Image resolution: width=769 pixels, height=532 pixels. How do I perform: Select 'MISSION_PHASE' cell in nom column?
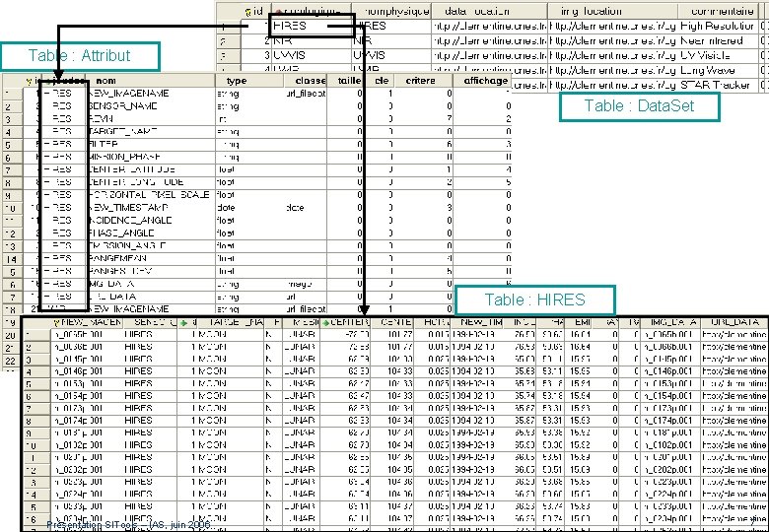click(151, 157)
